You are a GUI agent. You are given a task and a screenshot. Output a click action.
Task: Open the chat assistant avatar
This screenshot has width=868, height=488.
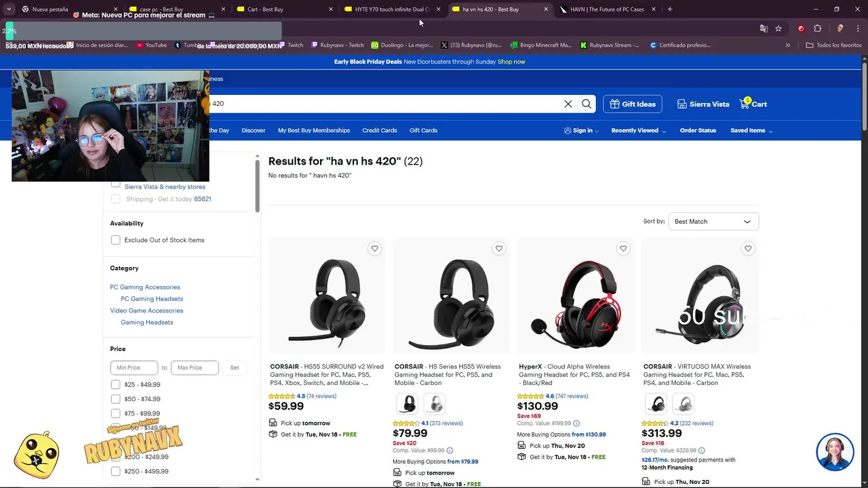835,452
